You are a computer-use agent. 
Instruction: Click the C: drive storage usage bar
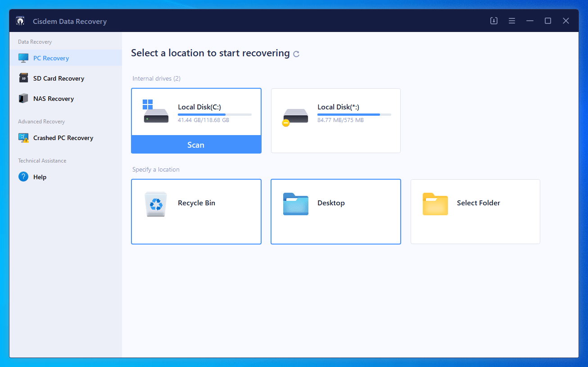[x=215, y=114]
